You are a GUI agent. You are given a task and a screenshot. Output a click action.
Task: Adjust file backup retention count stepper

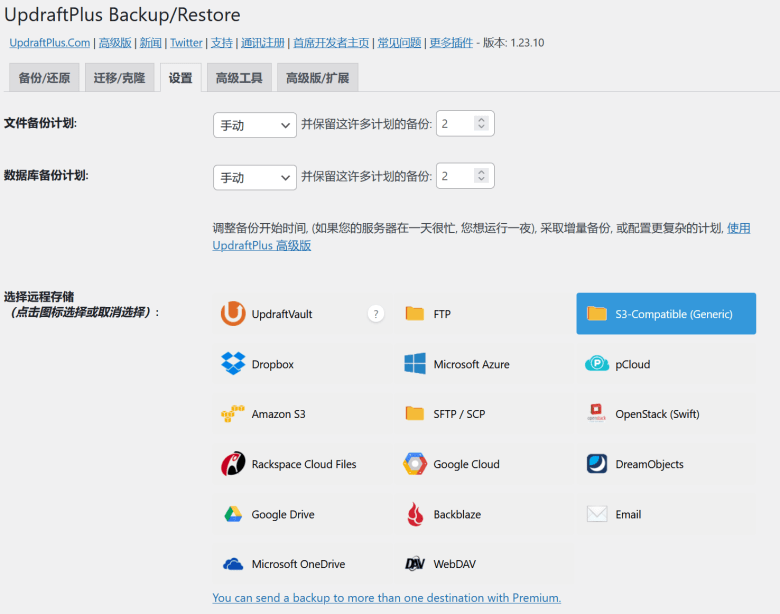coord(481,123)
